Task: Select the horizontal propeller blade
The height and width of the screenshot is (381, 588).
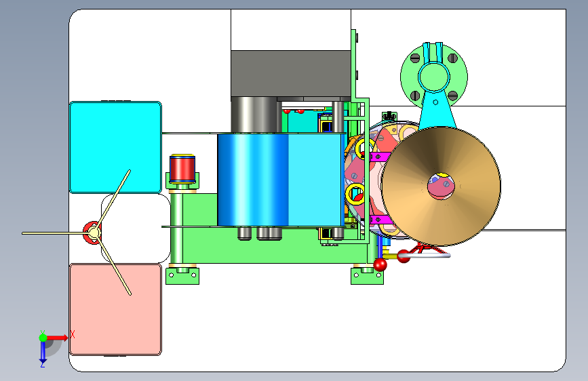Action: pos(54,233)
